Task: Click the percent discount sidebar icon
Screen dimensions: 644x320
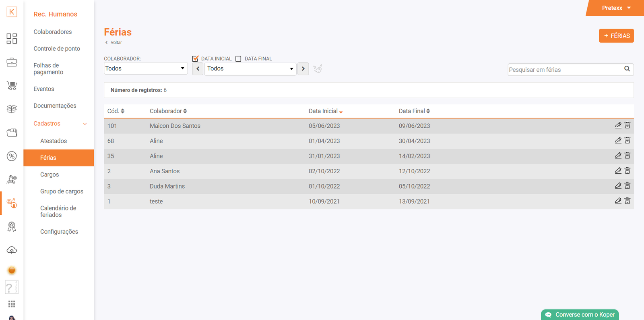Action: (x=12, y=156)
